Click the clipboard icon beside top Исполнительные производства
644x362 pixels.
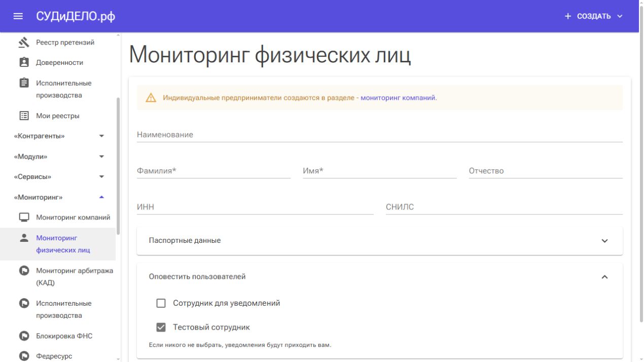pos(24,83)
